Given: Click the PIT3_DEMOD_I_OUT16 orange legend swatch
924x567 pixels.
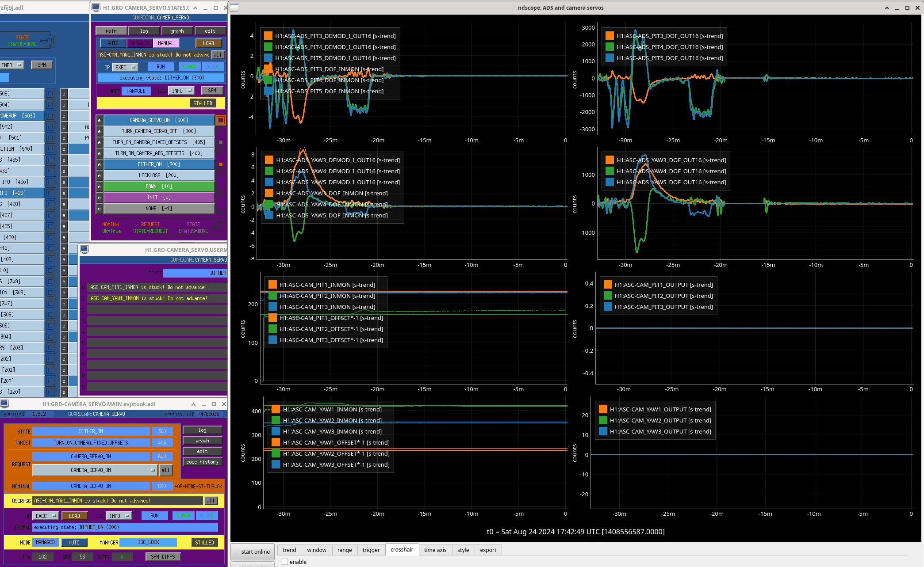Looking at the screenshot, I should pos(268,36).
